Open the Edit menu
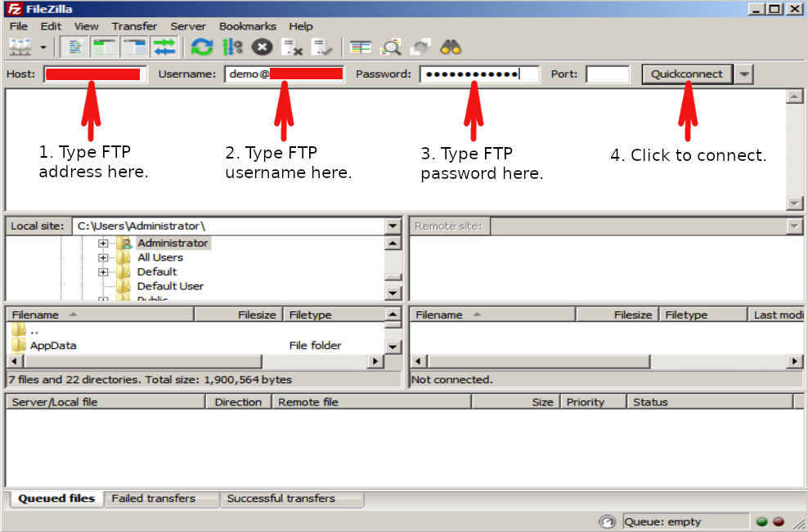808x532 pixels. [51, 26]
